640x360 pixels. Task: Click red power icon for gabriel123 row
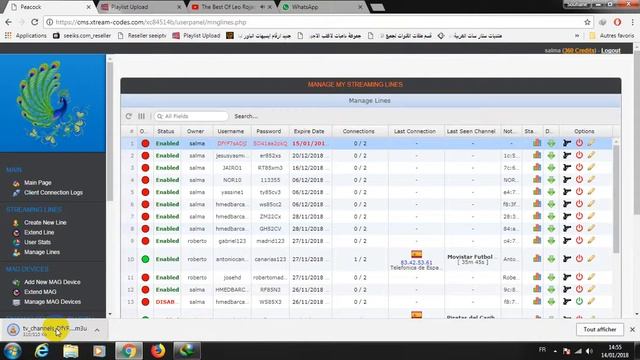click(579, 240)
